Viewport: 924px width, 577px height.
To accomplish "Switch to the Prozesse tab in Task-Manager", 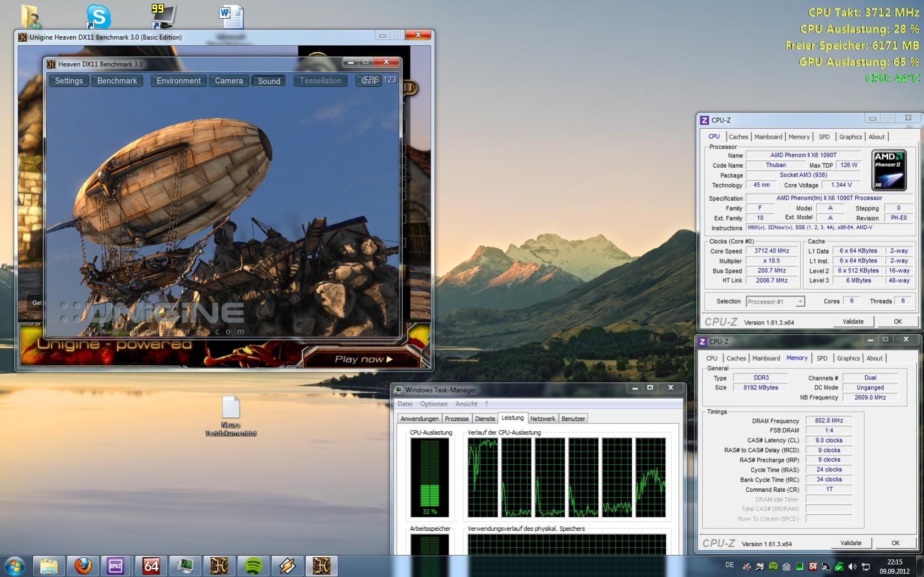I will click(456, 419).
